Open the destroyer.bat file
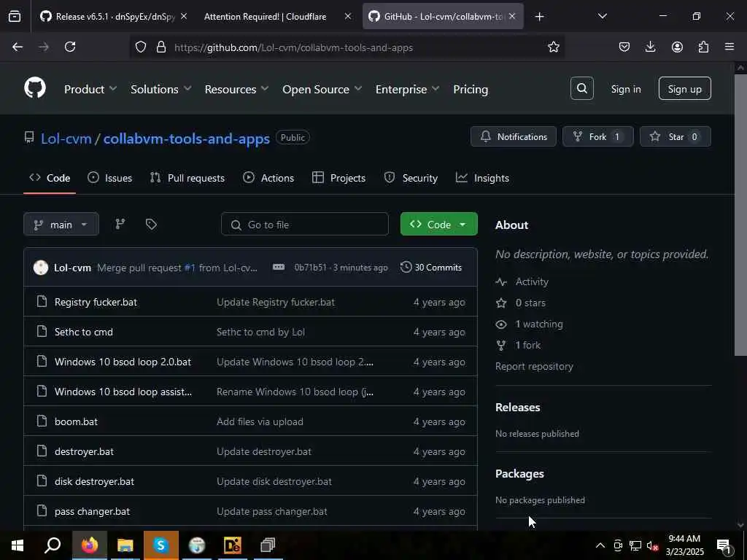 click(x=84, y=451)
